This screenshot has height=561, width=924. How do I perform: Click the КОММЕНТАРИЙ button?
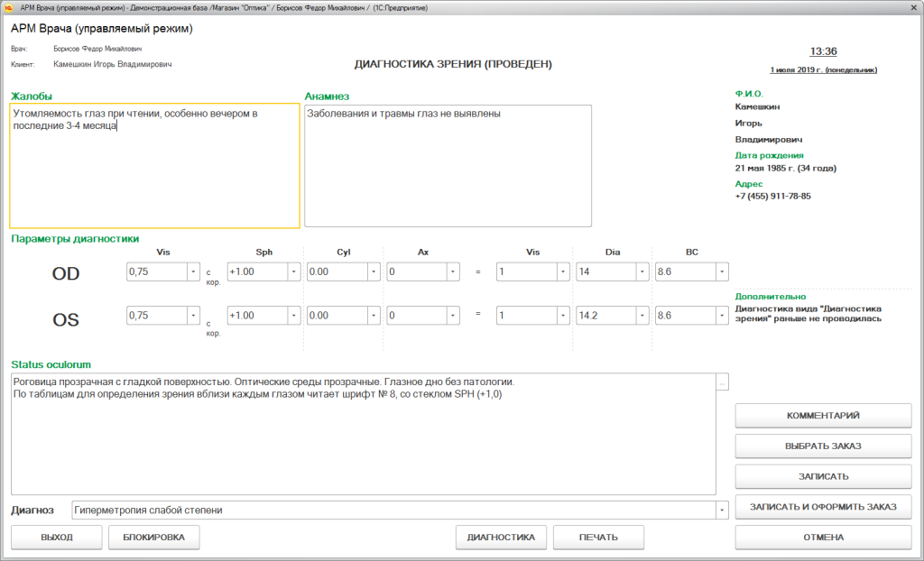point(823,416)
